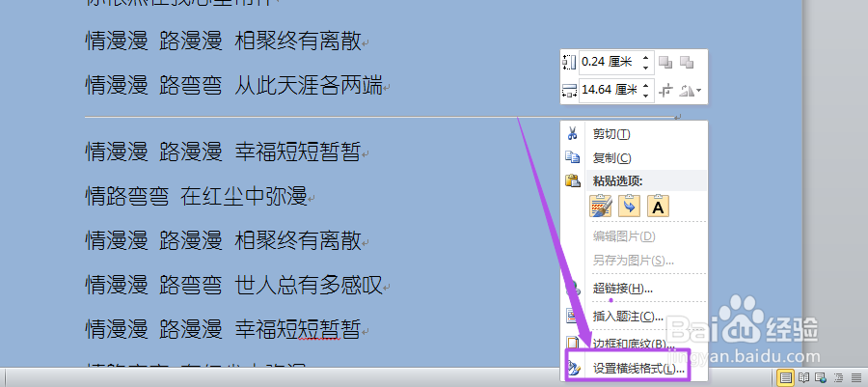Switch to Print Layout view in status bar
This screenshot has width=868, height=387.
(785, 377)
